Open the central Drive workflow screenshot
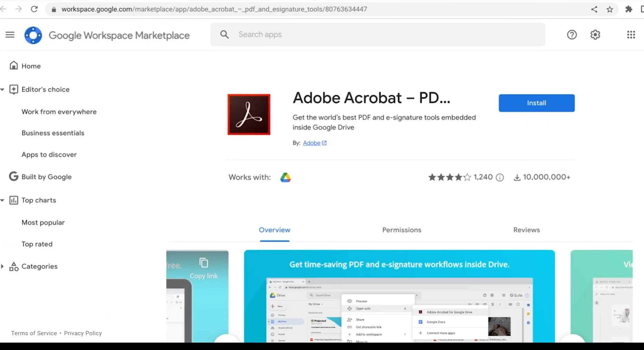Viewport: 644px width, 350px height. (x=399, y=296)
